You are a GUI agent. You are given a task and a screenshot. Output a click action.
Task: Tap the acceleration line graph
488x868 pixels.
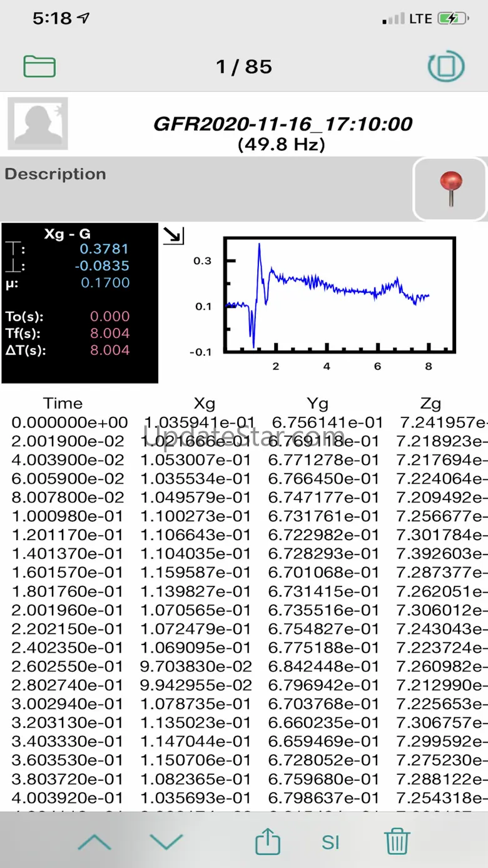pos(339,295)
